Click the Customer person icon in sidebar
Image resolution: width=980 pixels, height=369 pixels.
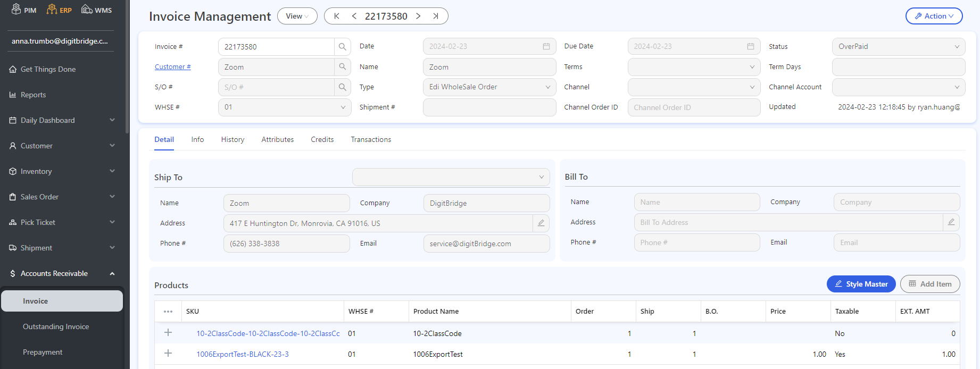click(x=13, y=146)
